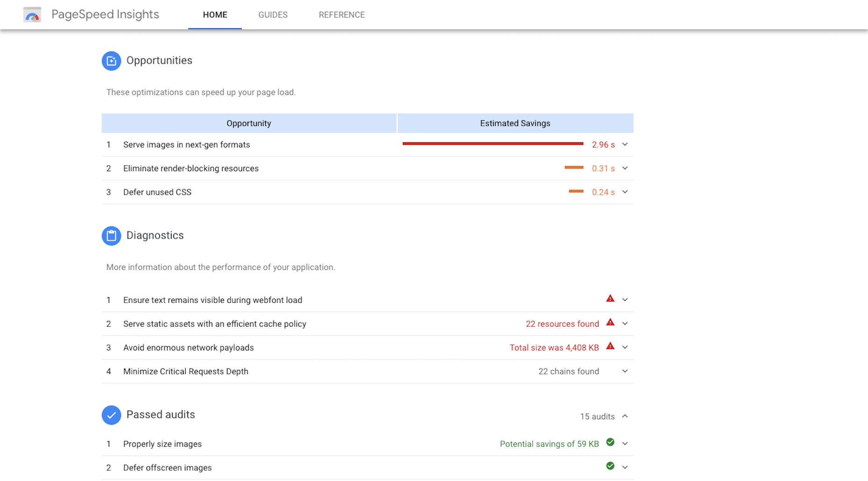The height and width of the screenshot is (481, 868).
Task: Expand Ensure text remains visible during webfont load
Action: 625,300
